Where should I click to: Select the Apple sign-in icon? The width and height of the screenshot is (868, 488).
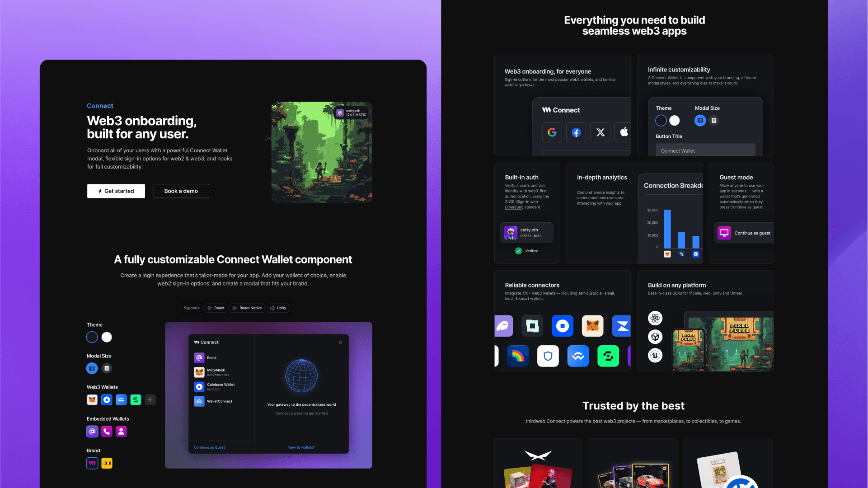624,131
